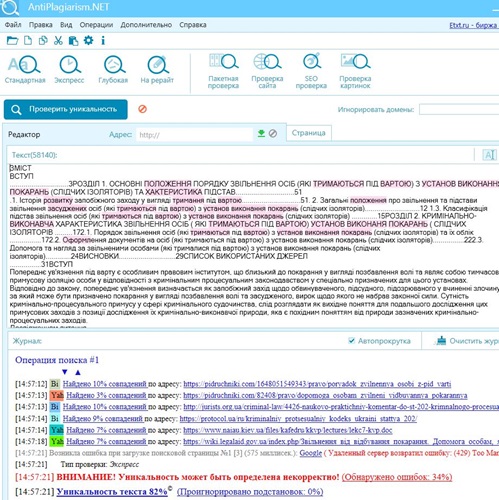Click 'Найдено 3% совпадений' link
Screen dimensions: 499x500
click(x=106, y=396)
